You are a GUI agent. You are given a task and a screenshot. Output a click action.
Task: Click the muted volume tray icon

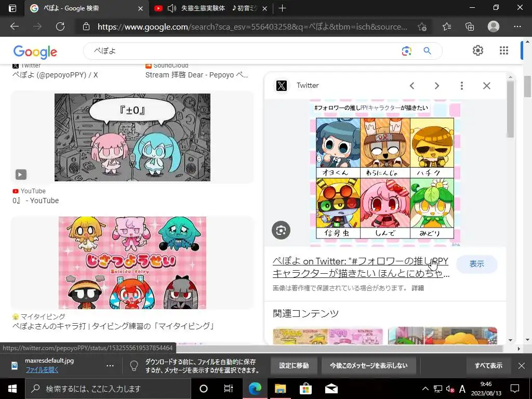coord(450,389)
